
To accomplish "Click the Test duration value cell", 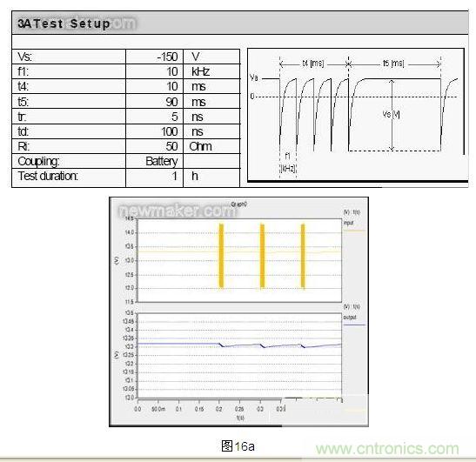I will point(154,177).
